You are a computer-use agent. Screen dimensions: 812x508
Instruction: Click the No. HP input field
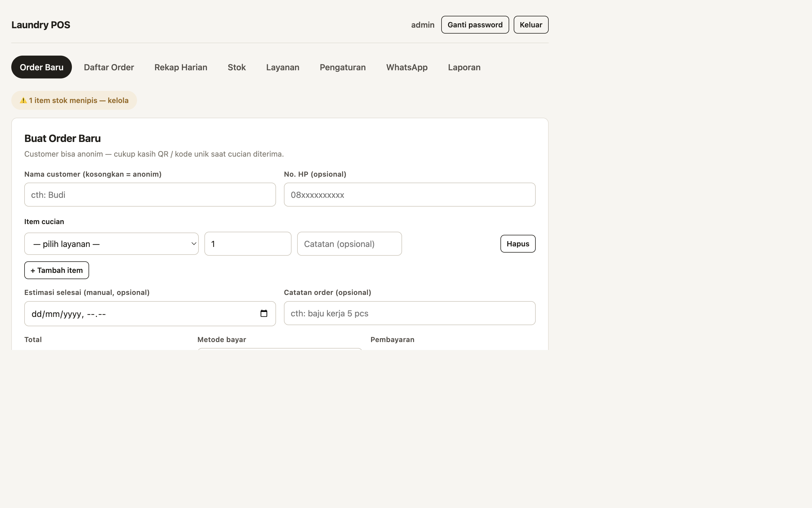[409, 194]
